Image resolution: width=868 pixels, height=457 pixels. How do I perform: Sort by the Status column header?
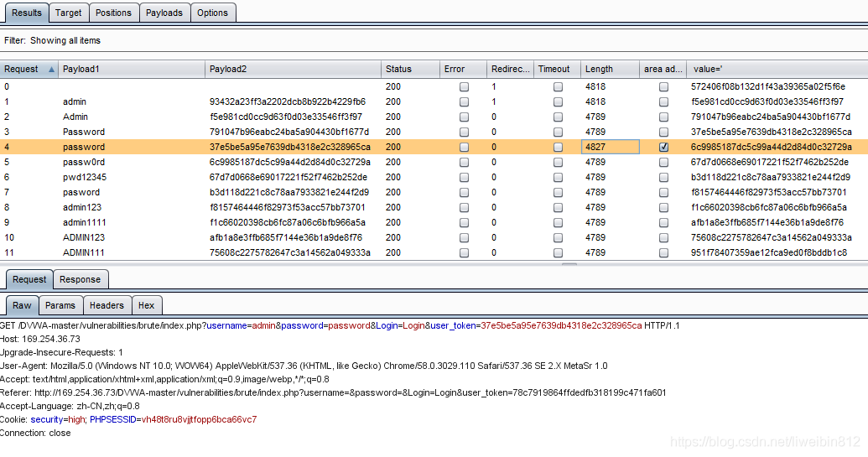point(410,69)
